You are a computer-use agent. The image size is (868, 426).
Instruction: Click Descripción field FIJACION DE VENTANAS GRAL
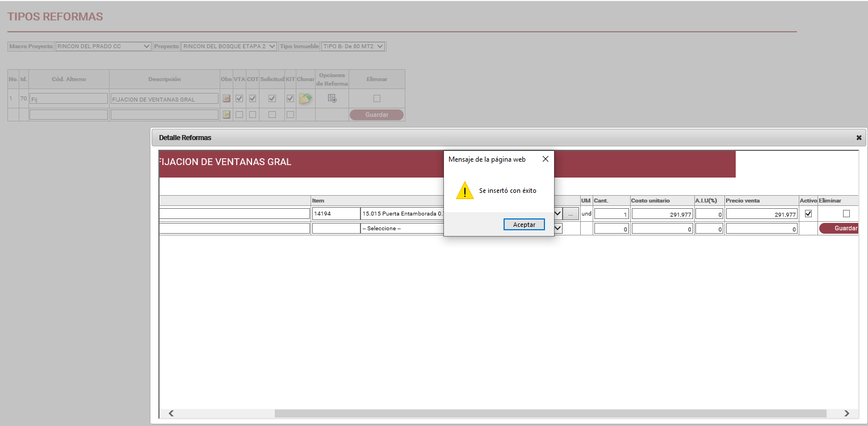pyautogui.click(x=165, y=99)
